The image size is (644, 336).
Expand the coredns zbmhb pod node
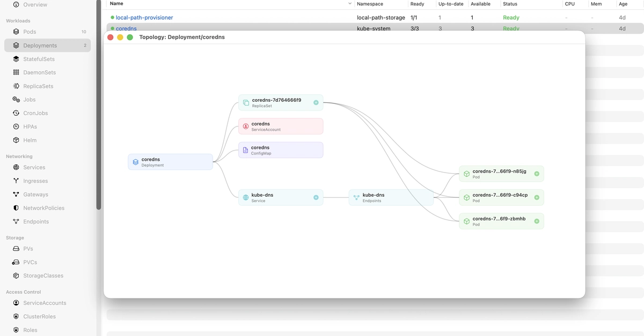click(x=537, y=221)
